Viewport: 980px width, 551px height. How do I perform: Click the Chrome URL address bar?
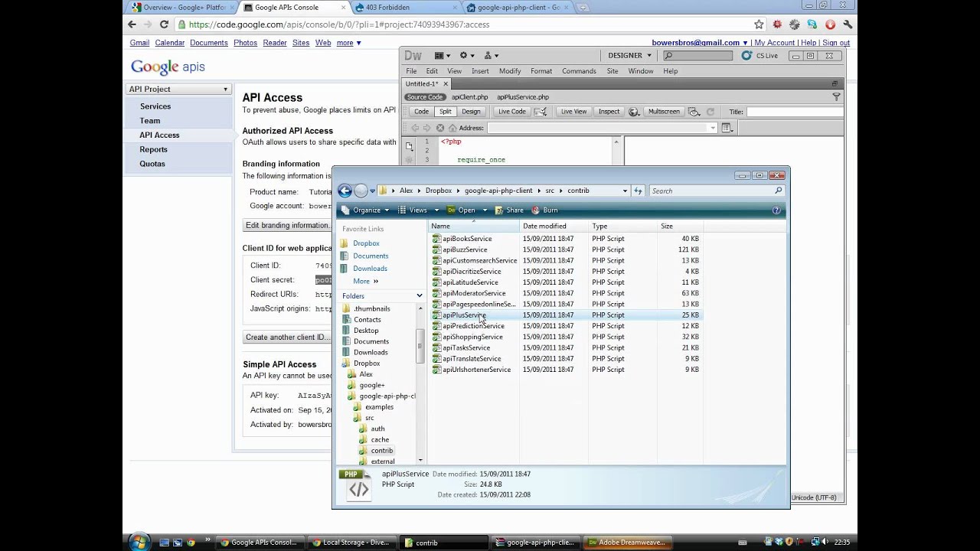coord(467,24)
